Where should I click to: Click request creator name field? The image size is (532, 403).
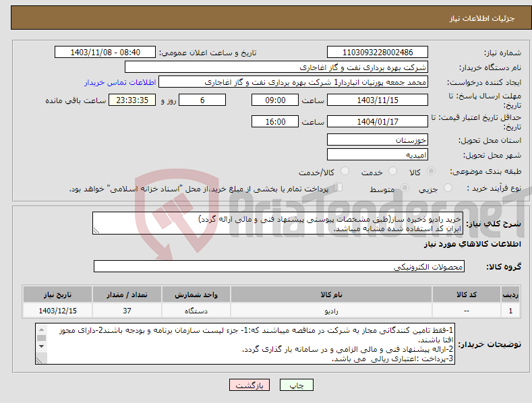pyautogui.click(x=293, y=82)
